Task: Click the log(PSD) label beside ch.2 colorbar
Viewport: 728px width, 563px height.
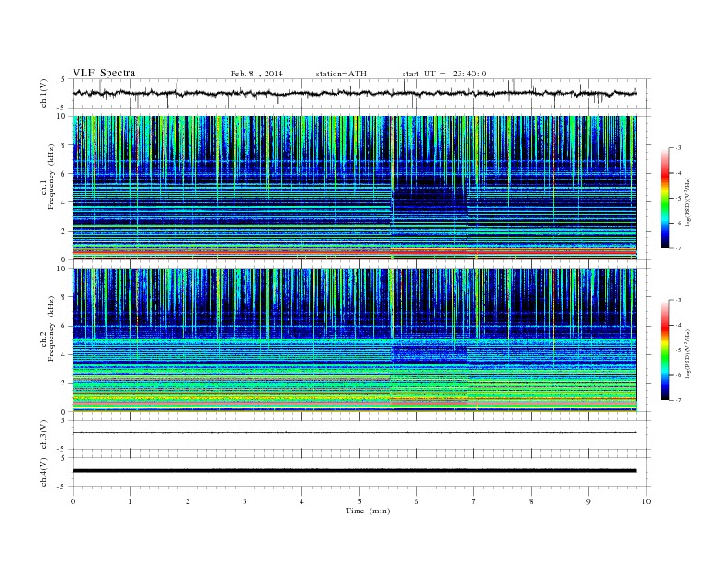Action: pos(688,353)
